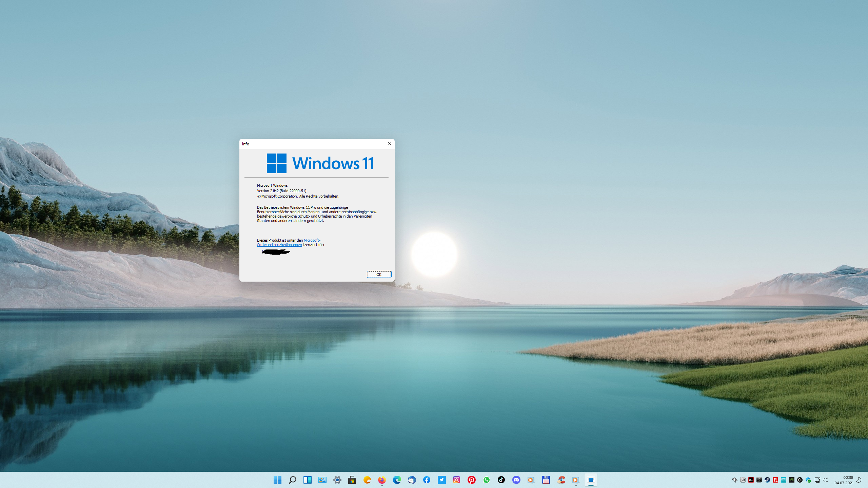The height and width of the screenshot is (488, 868).
Task: Click the volume speaker icon
Action: pyautogui.click(x=826, y=480)
